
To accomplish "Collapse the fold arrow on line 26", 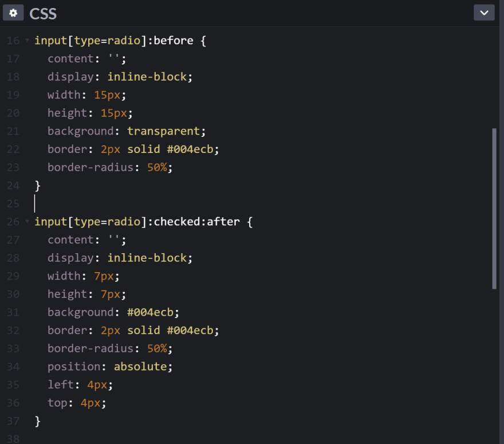I will point(27,221).
